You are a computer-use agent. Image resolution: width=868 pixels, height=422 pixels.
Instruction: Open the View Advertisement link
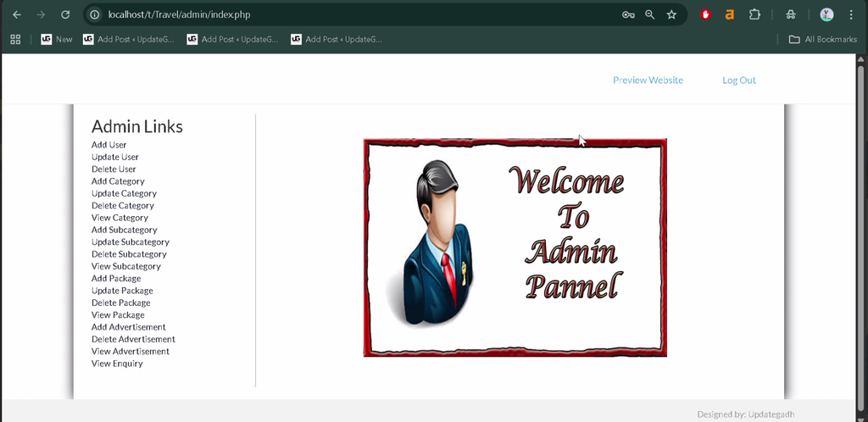131,352
